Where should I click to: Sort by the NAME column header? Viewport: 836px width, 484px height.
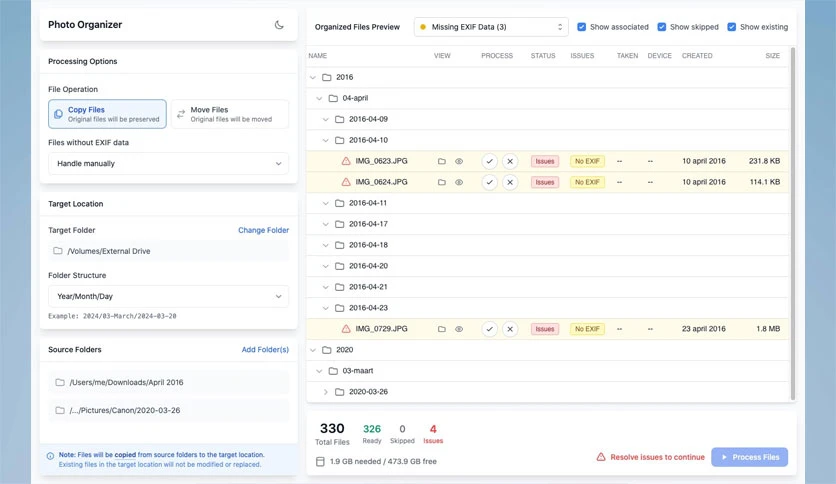click(x=318, y=55)
